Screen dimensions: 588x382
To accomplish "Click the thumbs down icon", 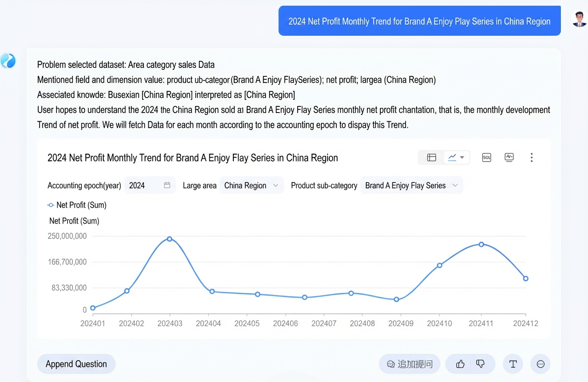I will click(x=481, y=364).
